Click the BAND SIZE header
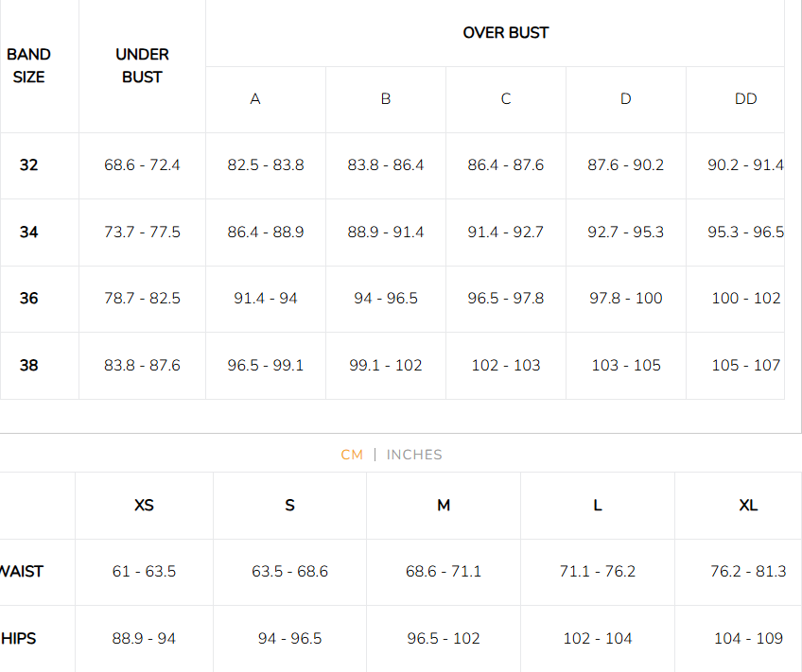The image size is (802, 672). (x=28, y=66)
